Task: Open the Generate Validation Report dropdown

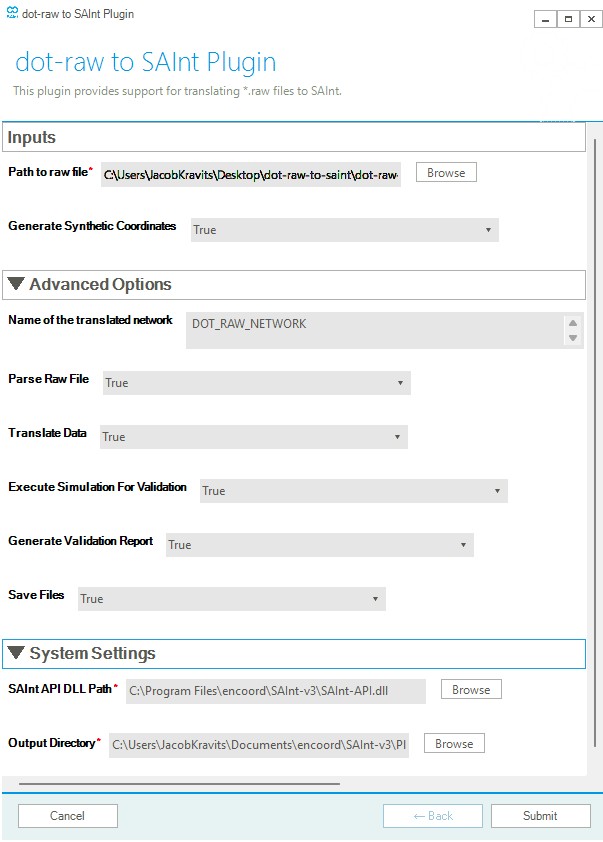Action: click(x=318, y=545)
